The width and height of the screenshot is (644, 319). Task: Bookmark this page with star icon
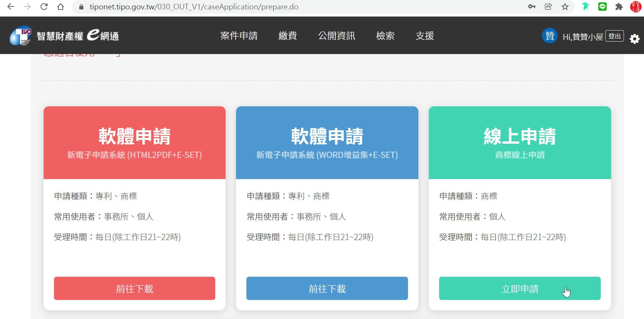[565, 7]
